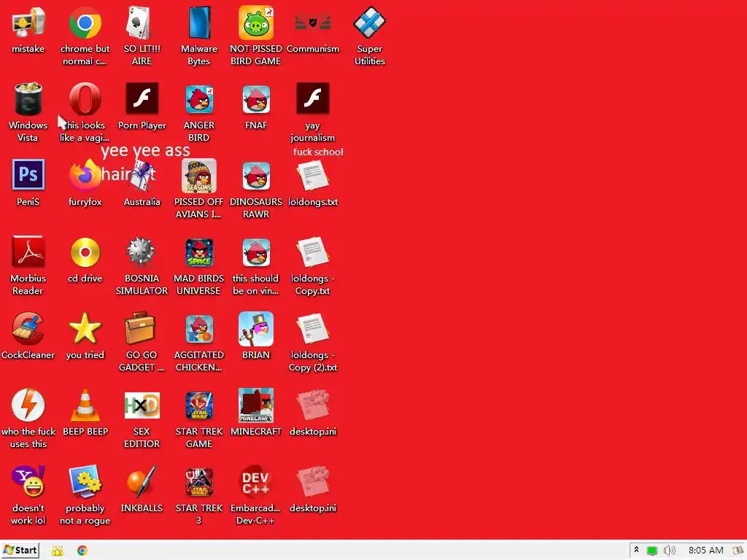747x560 pixels.
Task: Click the 8:05 AM taskbar clock
Action: [x=705, y=551]
